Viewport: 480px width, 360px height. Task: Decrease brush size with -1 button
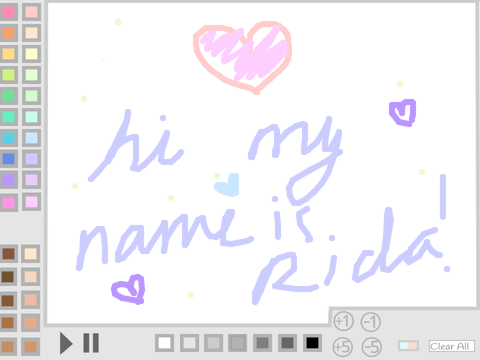click(371, 322)
